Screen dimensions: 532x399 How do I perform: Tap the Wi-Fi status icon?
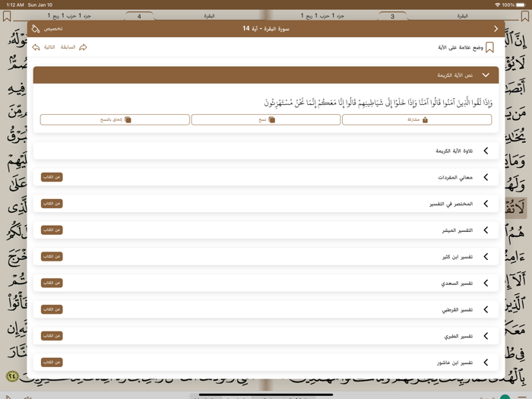(497, 5)
